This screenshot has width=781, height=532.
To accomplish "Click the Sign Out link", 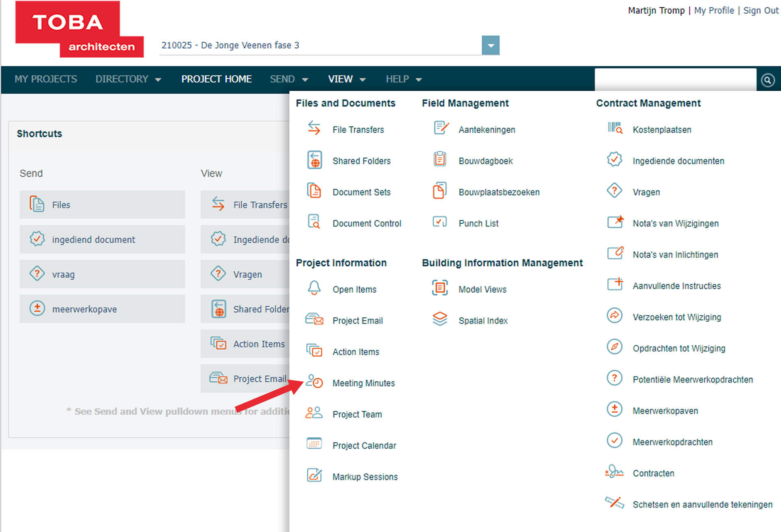I will pyautogui.click(x=760, y=11).
